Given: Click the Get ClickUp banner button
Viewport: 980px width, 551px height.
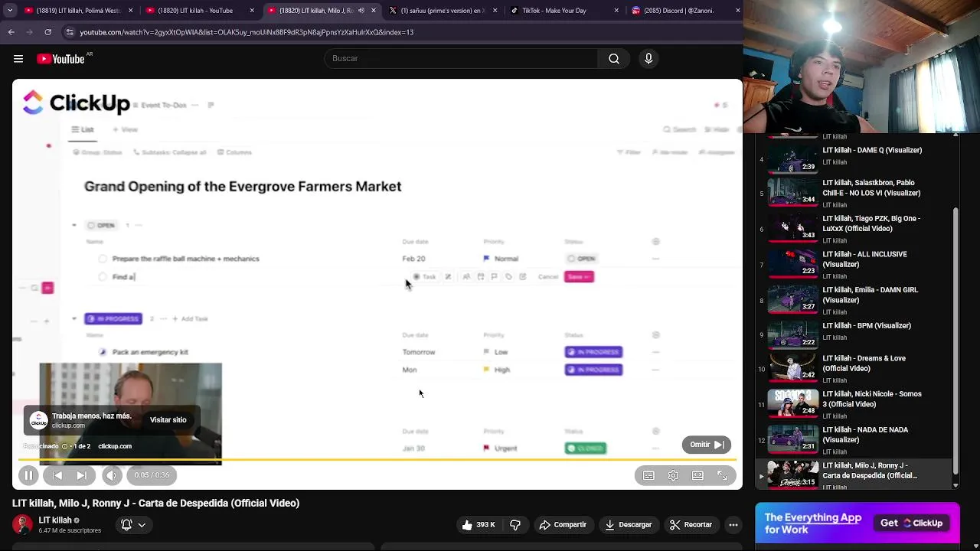Looking at the screenshot, I should pos(912,523).
